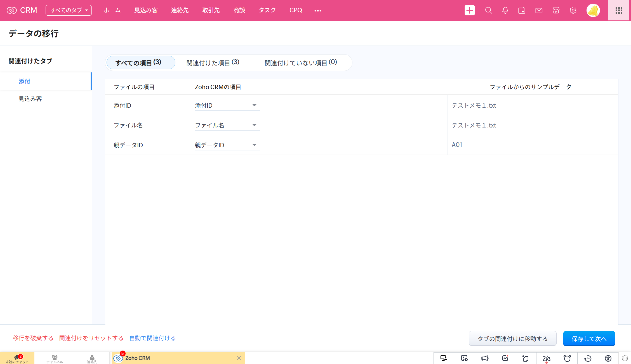Click the 移行を破棄する link

point(33,338)
